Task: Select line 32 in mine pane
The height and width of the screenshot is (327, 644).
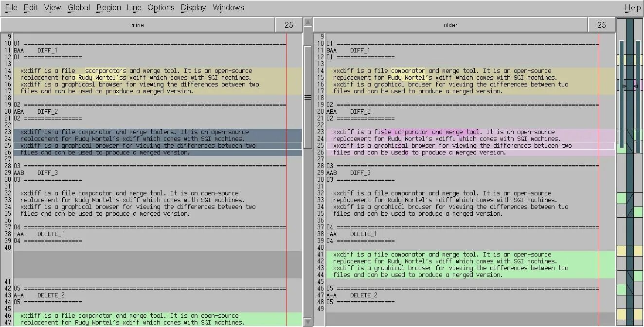Action: coord(158,193)
